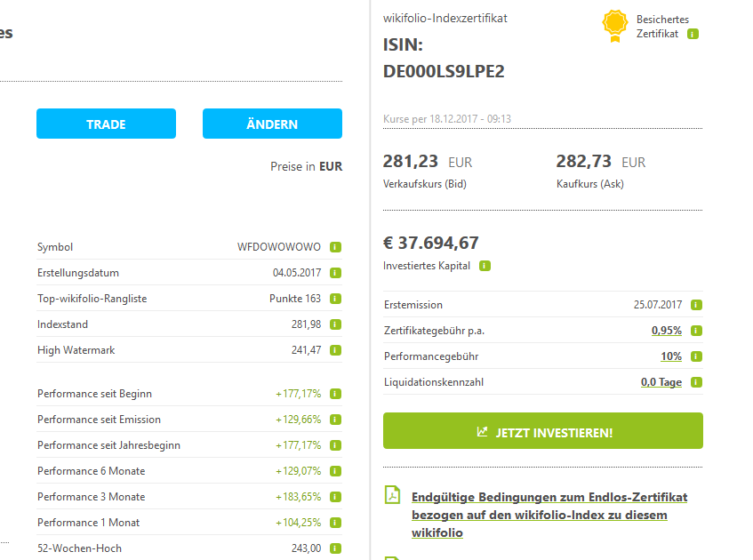
Task: Click info beside Performance seit Beginn
Action: (334, 393)
